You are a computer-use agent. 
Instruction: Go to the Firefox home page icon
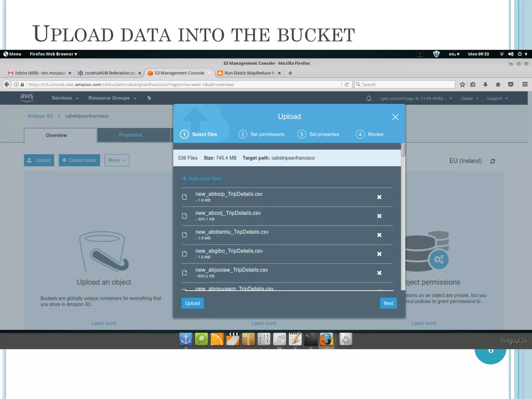[498, 84]
